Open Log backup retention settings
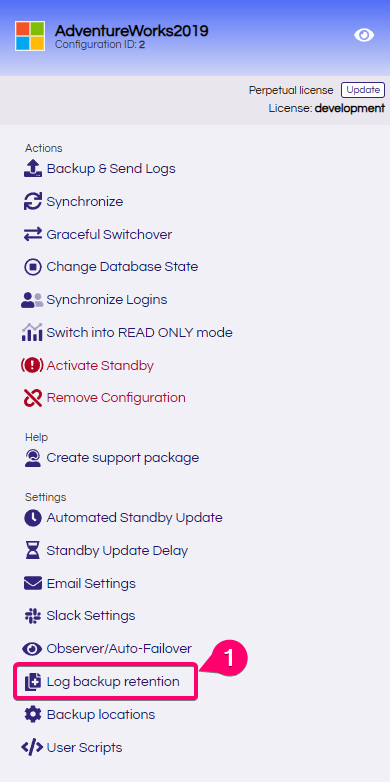Viewport: 390px width, 782px height. (106, 681)
